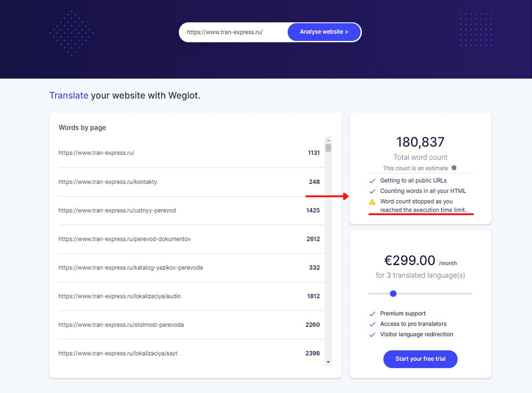The width and height of the screenshot is (532, 393).
Task: Click the Words by page heading
Action: 82,127
